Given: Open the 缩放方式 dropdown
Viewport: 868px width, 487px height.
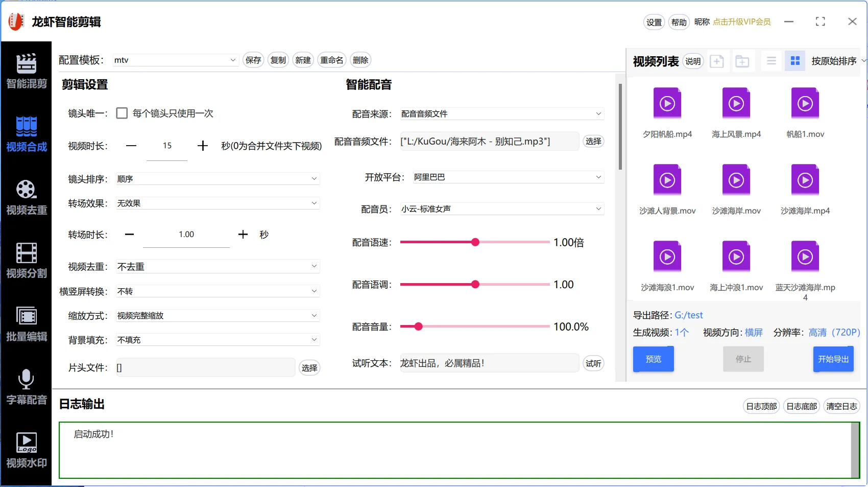Looking at the screenshot, I should tap(218, 315).
